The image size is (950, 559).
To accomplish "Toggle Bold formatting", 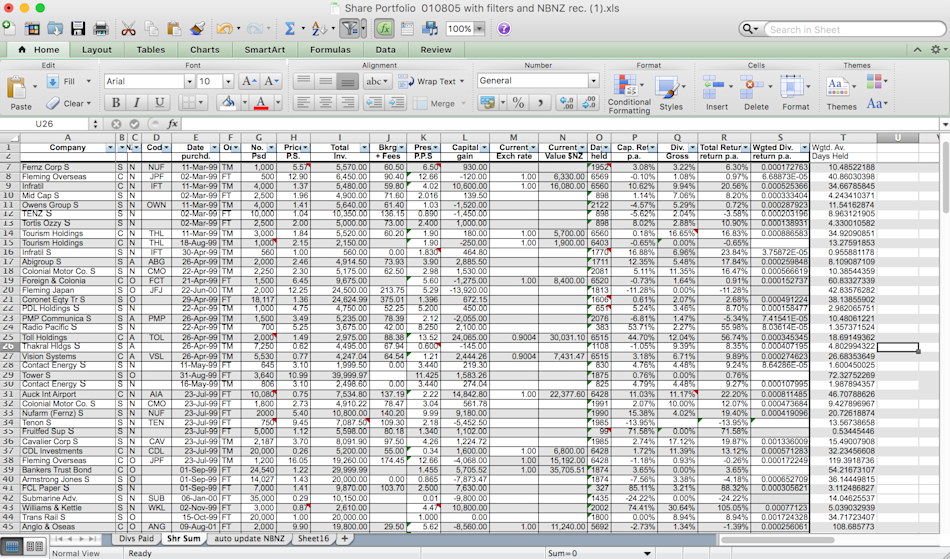I will click(115, 102).
